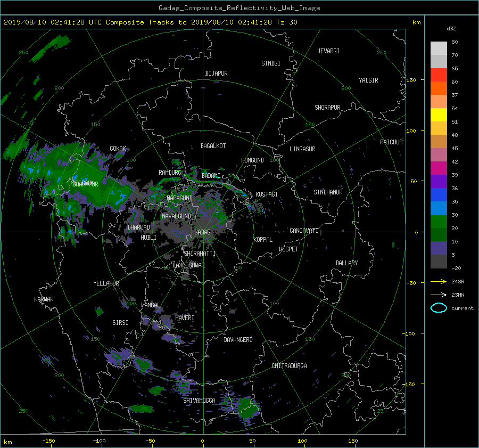Click the GANGAVATI city label
Viewport: 479px width, 448px height.
coord(304,231)
